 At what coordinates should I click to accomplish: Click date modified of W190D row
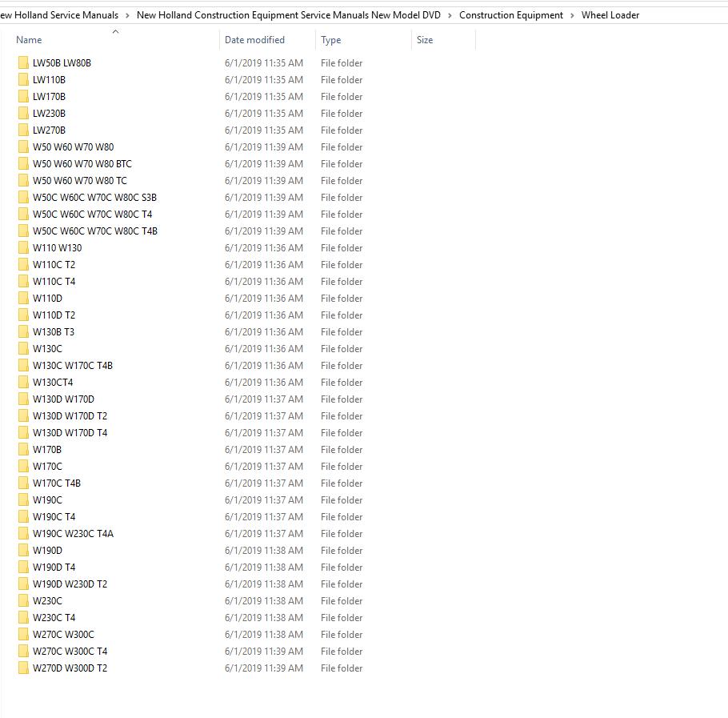264,551
